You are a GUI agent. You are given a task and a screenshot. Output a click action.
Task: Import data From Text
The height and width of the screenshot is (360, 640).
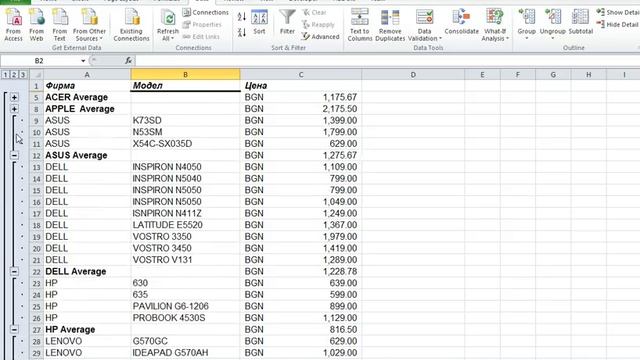[x=60, y=24]
